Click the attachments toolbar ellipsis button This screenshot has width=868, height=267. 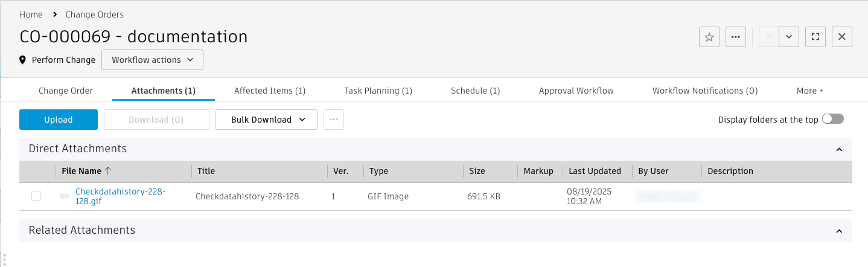[334, 120]
